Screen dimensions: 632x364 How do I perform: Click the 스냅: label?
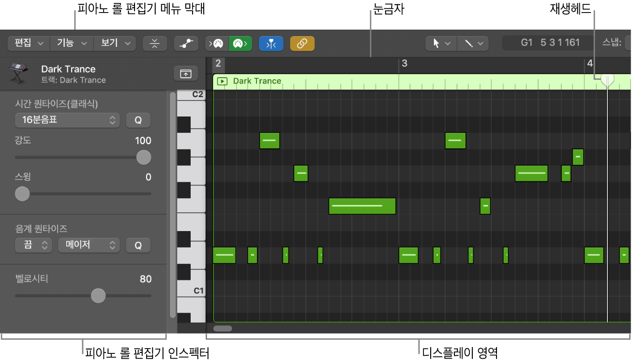[x=612, y=43]
